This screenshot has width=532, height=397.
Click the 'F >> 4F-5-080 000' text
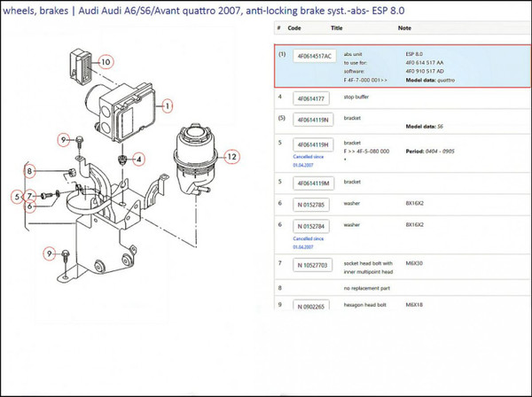coord(366,152)
